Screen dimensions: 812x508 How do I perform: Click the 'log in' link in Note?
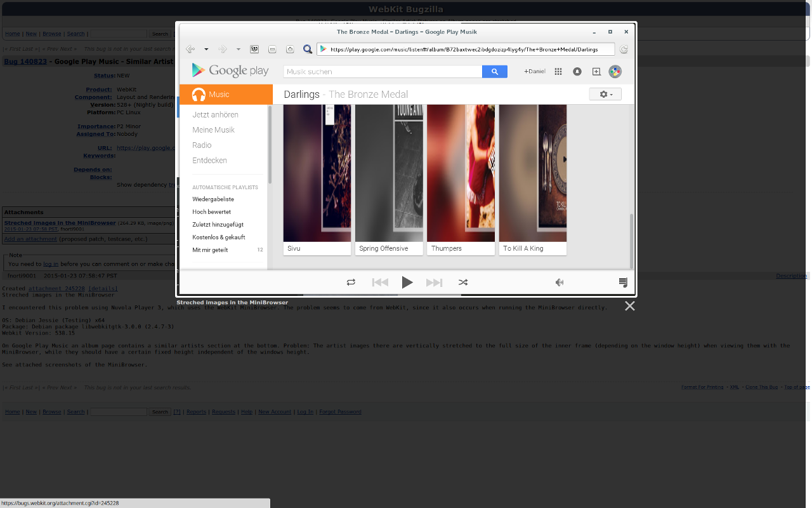coord(51,264)
